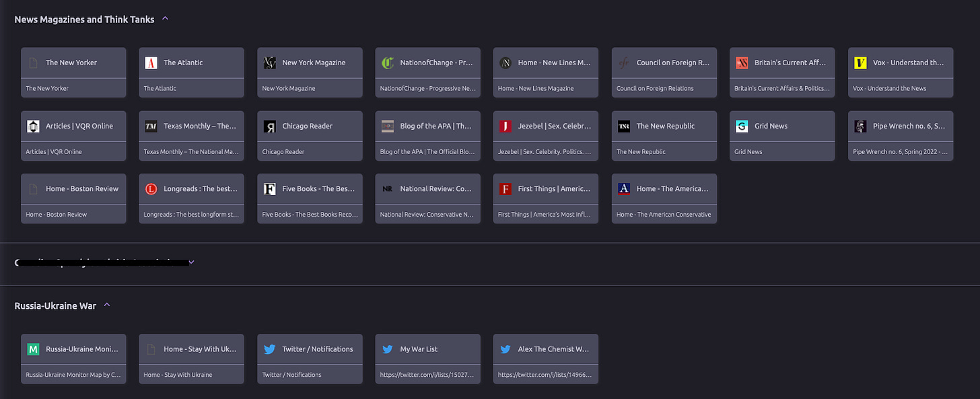980x399 pixels.
Task: Click the red Jezebel J favicon
Action: [505, 126]
